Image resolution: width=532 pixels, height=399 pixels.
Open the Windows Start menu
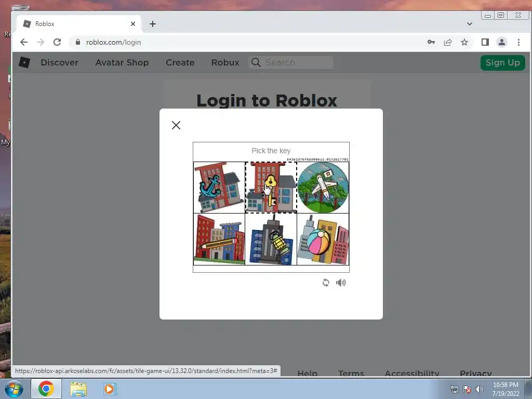[x=14, y=389]
